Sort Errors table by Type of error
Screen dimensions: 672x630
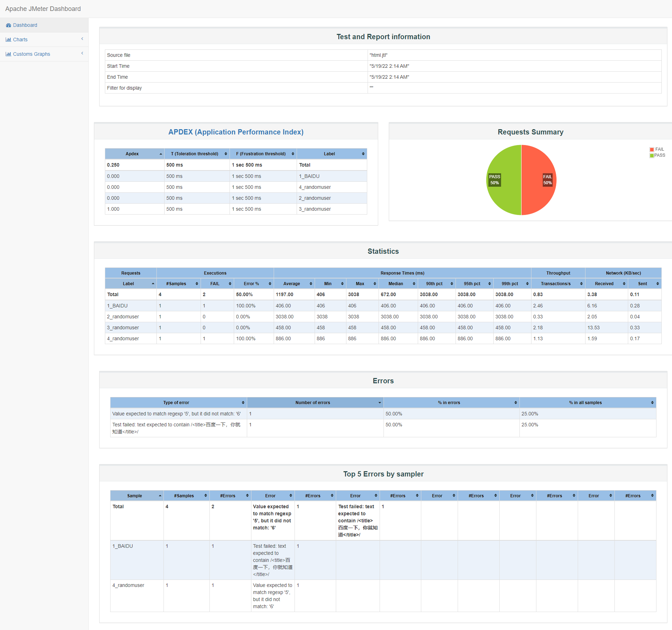click(x=179, y=403)
